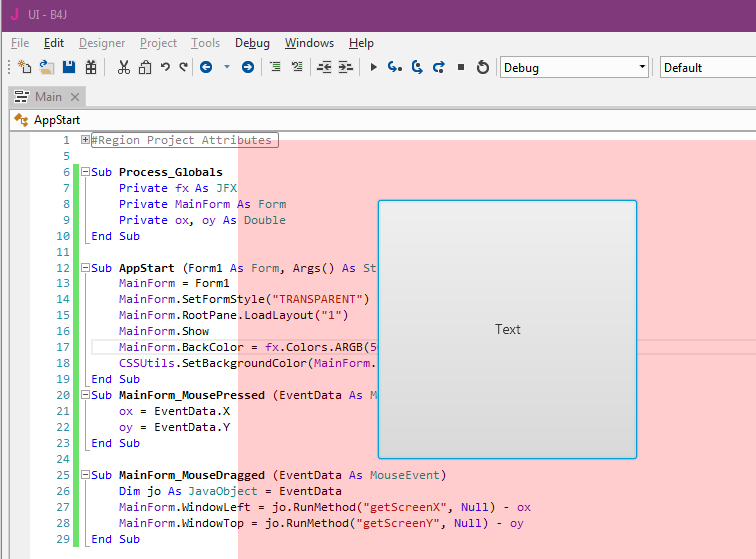Open the Default configuration dropdown
This screenshot has height=559, width=756.
coord(706,67)
